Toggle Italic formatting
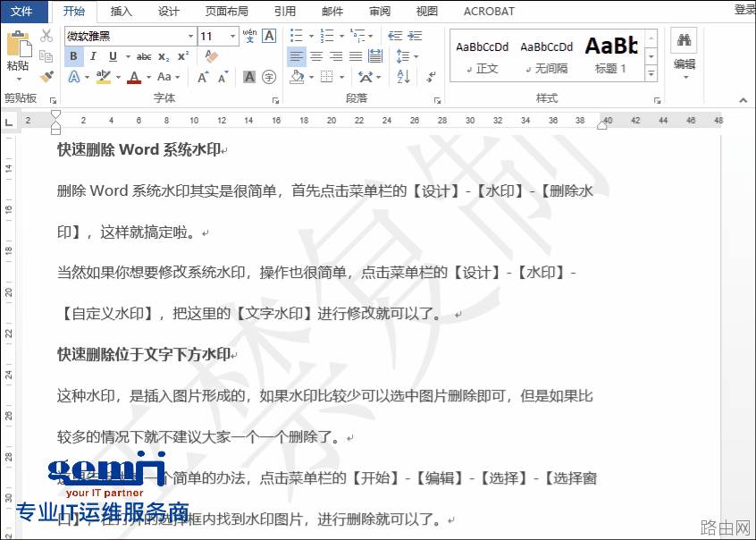The image size is (756, 540). tap(93, 56)
